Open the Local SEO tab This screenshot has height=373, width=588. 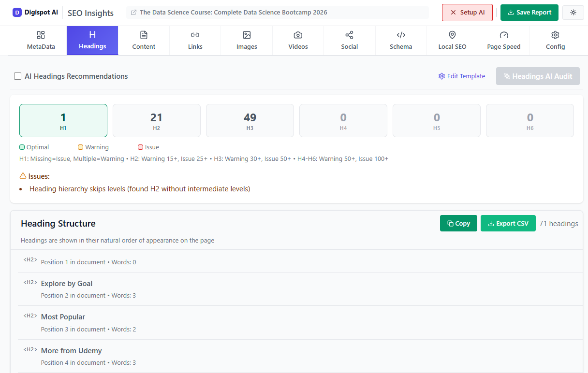452,41
